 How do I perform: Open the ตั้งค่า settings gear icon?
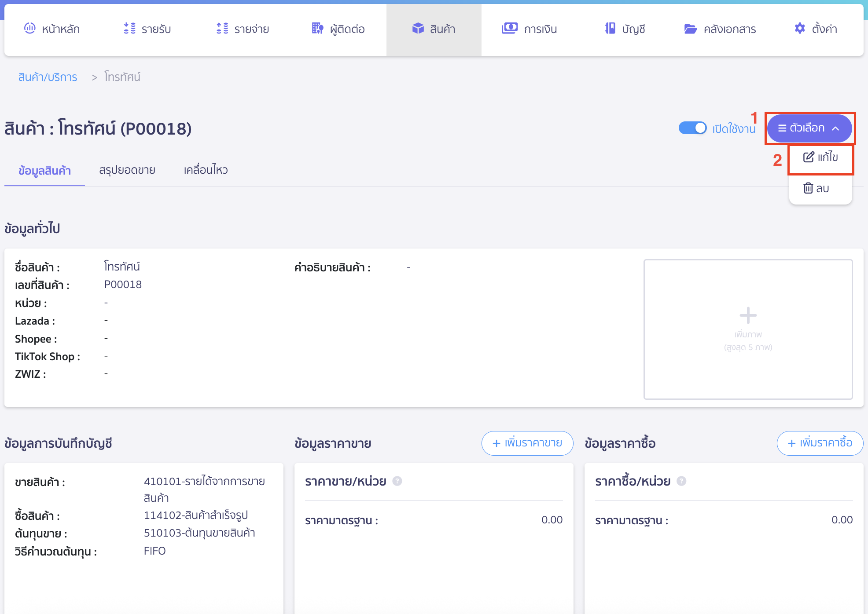pos(800,28)
